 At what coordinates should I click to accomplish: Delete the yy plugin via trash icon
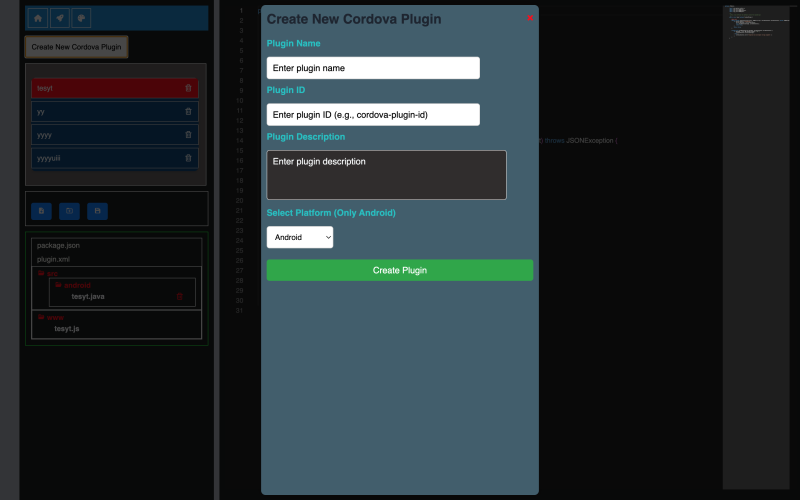tap(188, 112)
